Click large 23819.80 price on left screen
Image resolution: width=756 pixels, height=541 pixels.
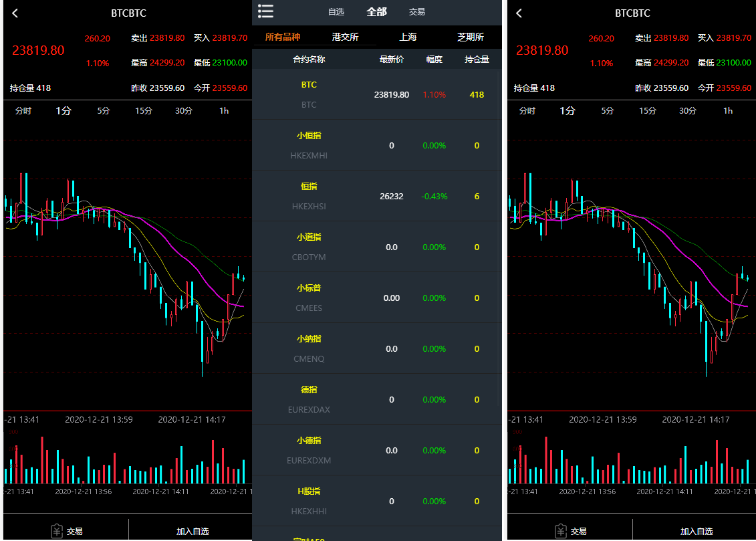coord(38,51)
